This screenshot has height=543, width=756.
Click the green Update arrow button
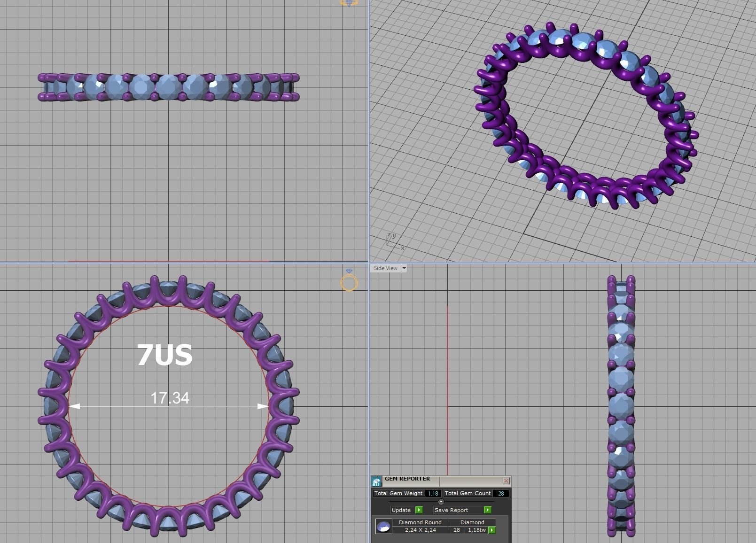pyautogui.click(x=419, y=510)
